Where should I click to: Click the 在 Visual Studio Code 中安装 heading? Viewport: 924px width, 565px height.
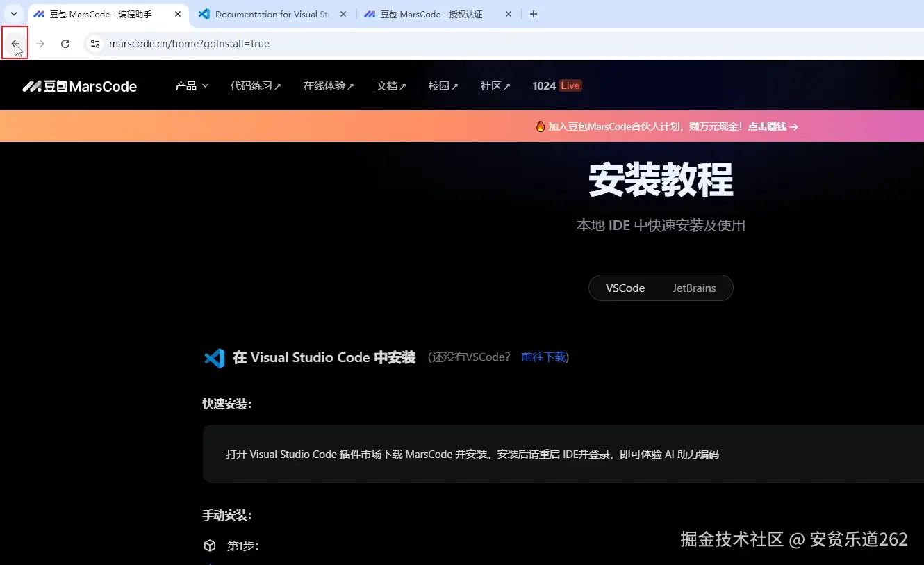pos(324,357)
